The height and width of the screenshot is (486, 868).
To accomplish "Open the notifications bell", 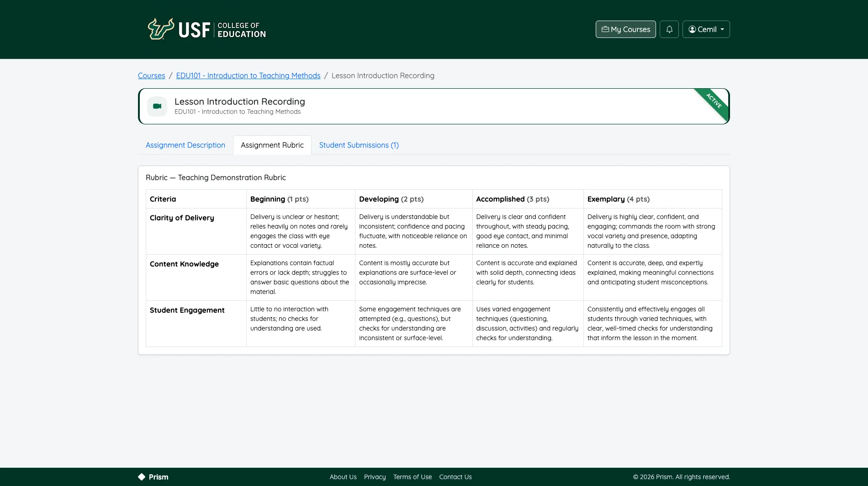I will pyautogui.click(x=669, y=29).
